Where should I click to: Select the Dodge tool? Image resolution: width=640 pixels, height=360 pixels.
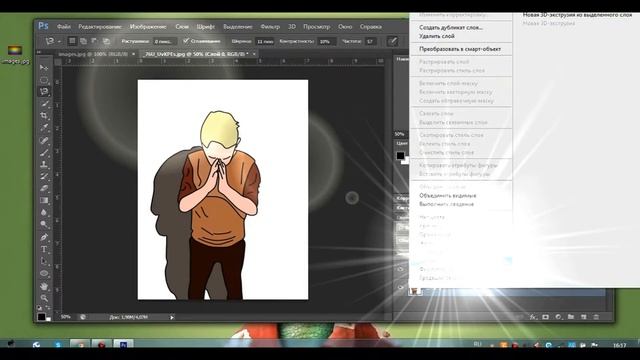pos(44,224)
